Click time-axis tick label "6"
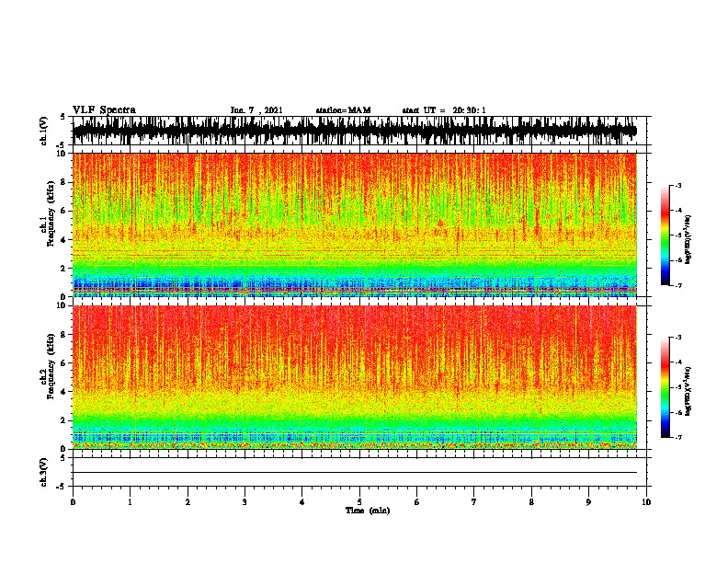This screenshot has height=563, width=728. pyautogui.click(x=417, y=502)
